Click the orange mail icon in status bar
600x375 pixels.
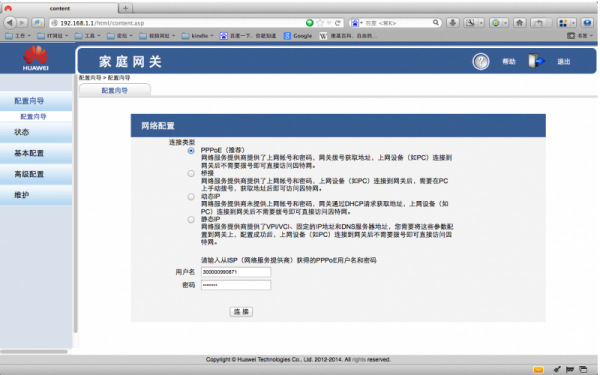click(538, 370)
